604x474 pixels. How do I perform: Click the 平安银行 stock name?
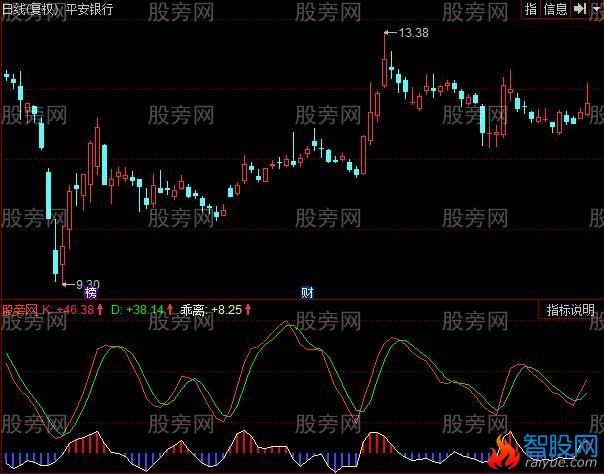tap(89, 8)
